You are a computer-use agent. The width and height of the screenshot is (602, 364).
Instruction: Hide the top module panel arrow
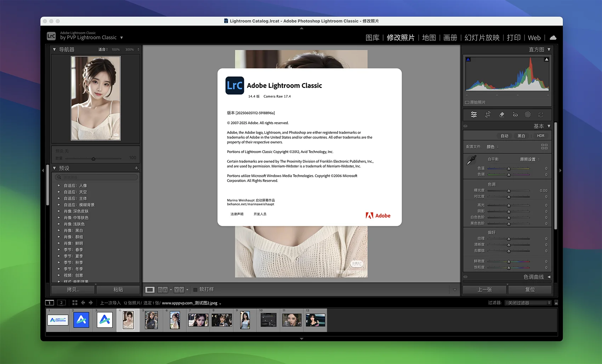point(301,28)
